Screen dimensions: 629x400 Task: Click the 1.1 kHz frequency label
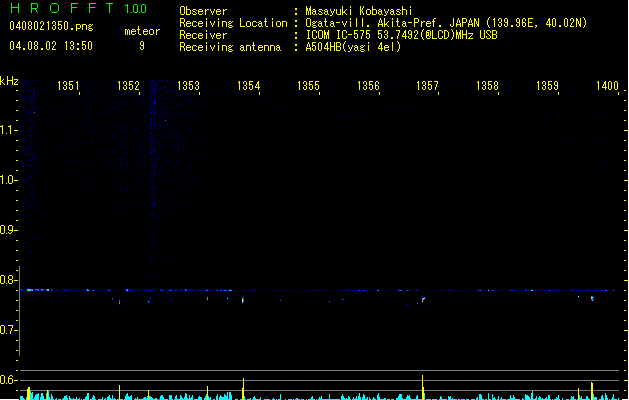coord(8,130)
